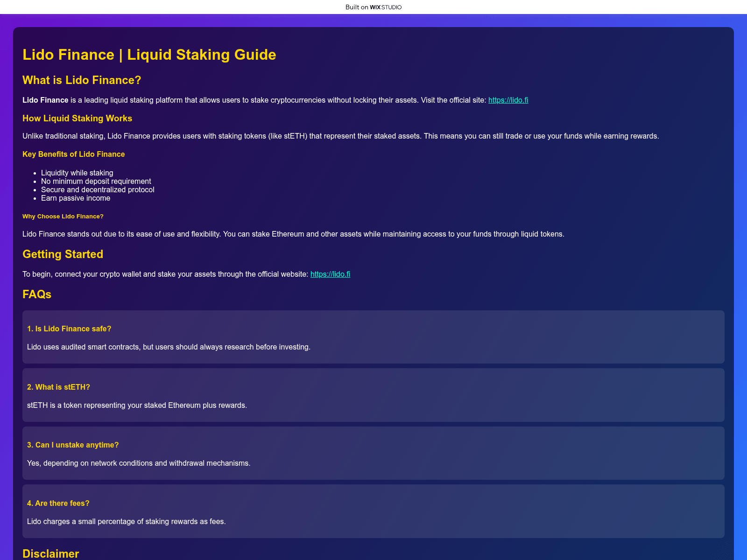
Task: Click the Wix Studio logo in top banner
Action: click(x=385, y=7)
